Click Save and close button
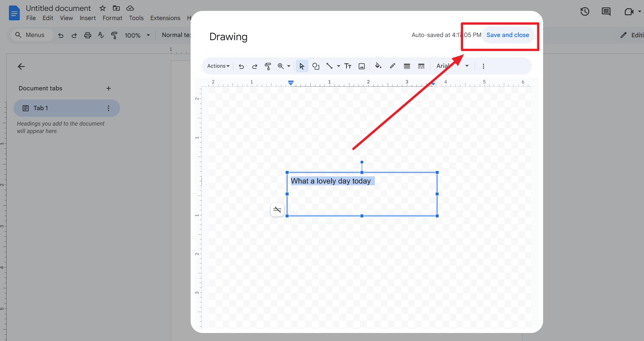 [x=508, y=35]
